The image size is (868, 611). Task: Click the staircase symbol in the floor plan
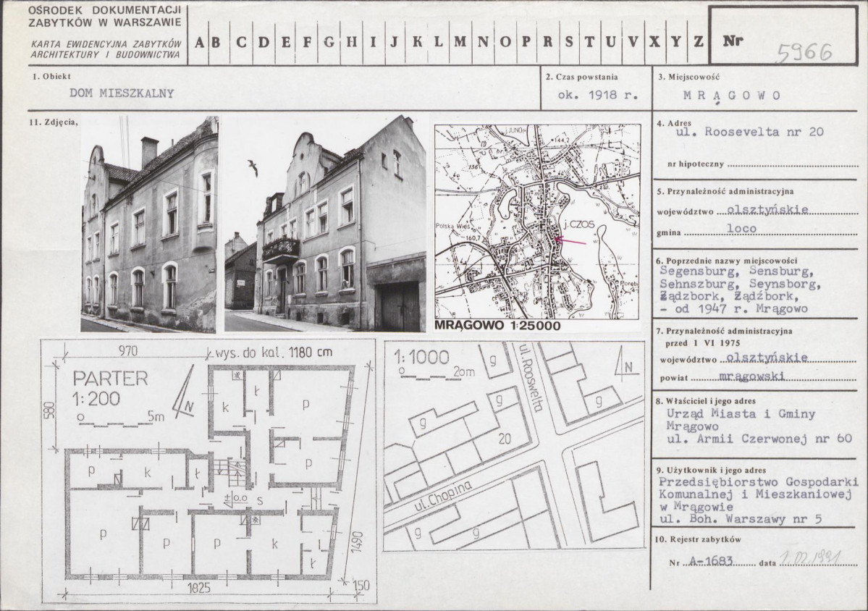click(229, 472)
